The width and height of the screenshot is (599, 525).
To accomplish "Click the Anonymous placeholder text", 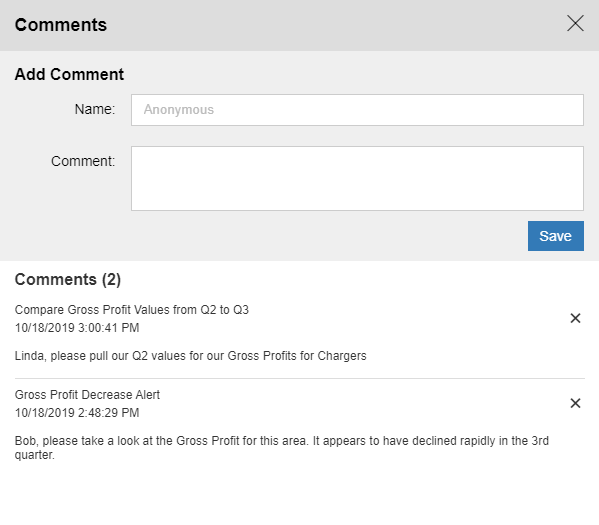I will point(179,110).
